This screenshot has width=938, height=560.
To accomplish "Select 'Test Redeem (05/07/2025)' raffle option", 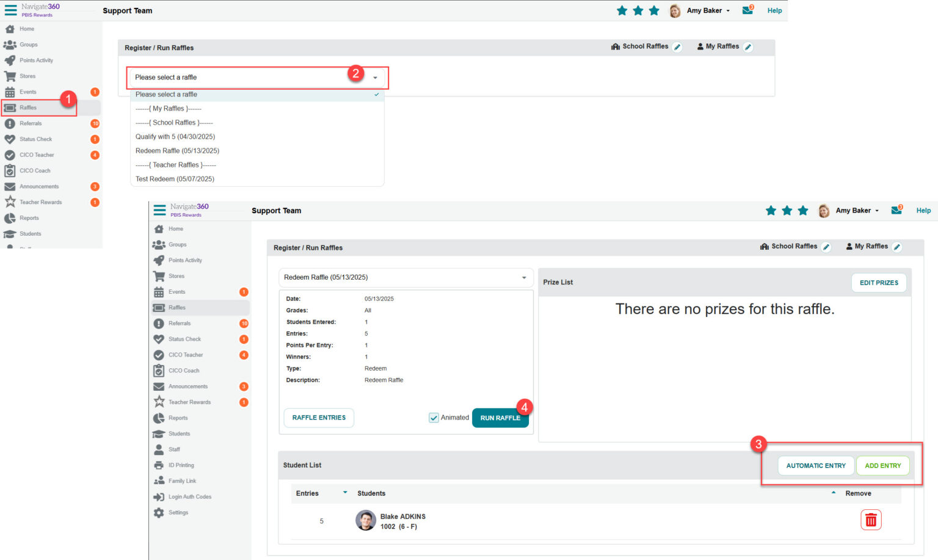I will (175, 179).
